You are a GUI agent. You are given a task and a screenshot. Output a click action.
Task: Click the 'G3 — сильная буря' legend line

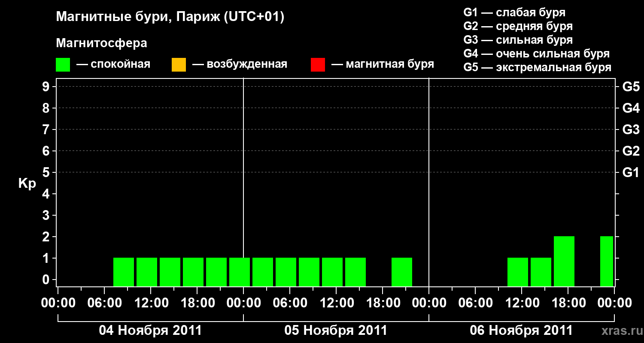pyautogui.click(x=518, y=40)
